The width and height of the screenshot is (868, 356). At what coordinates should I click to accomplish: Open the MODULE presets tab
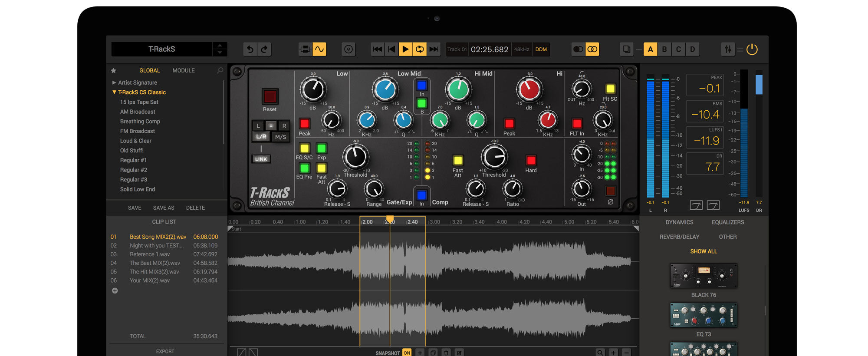(x=184, y=70)
